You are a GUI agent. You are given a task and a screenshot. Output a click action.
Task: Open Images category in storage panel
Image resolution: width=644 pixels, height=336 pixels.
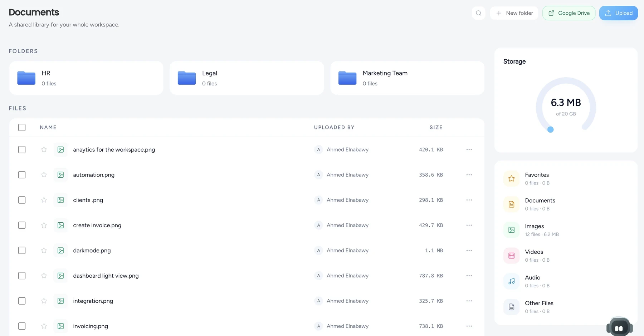(566, 230)
